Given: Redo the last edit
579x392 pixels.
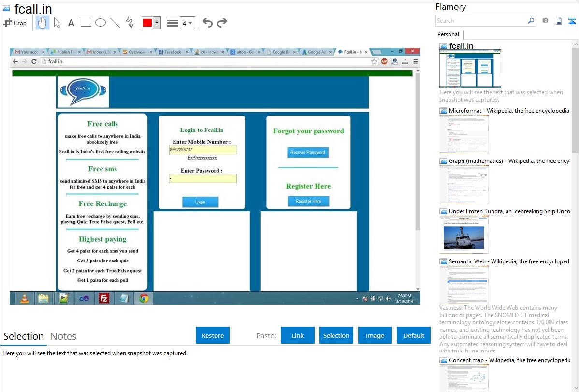Looking at the screenshot, I should (222, 23).
